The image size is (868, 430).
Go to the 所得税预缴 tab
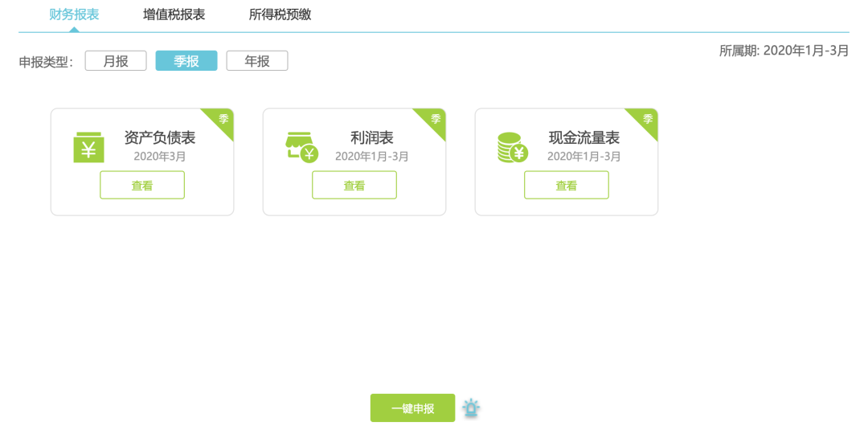(280, 14)
